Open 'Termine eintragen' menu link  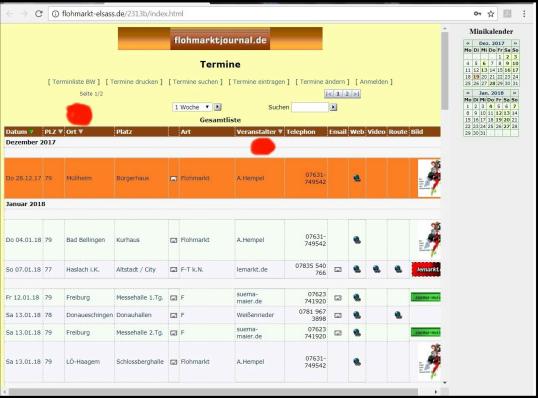click(259, 82)
